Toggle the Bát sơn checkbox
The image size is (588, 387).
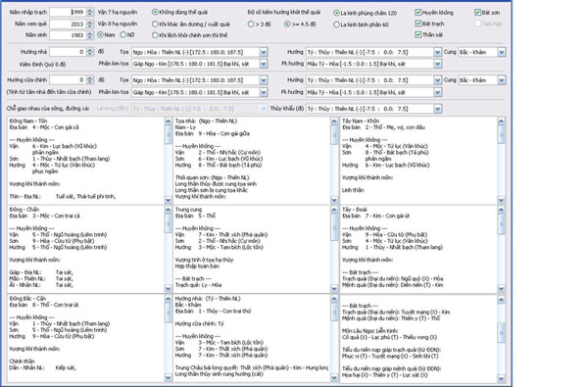pos(477,13)
